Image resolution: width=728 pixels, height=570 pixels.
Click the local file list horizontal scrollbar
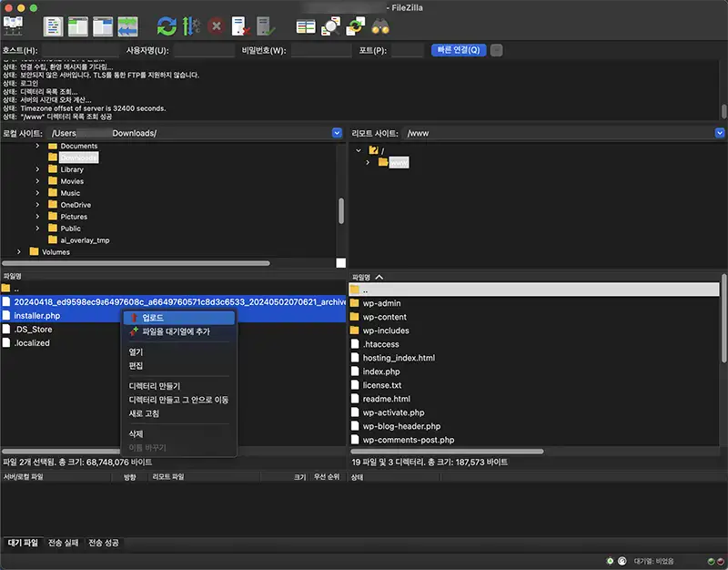(x=61, y=451)
